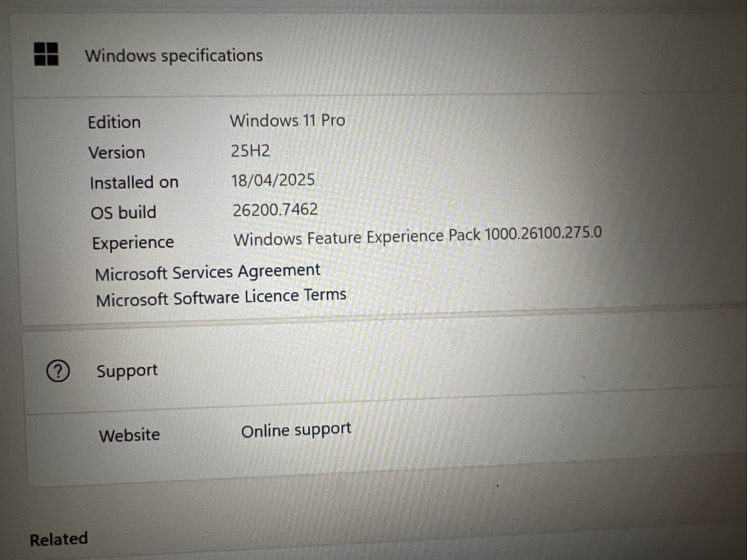Open the Online support link
Viewport: 747px width, 560px height.
click(x=296, y=430)
